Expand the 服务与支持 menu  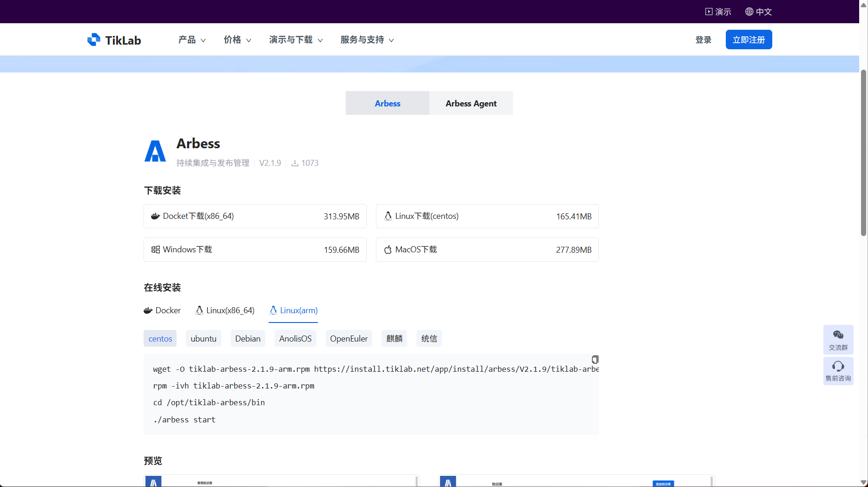(x=367, y=40)
